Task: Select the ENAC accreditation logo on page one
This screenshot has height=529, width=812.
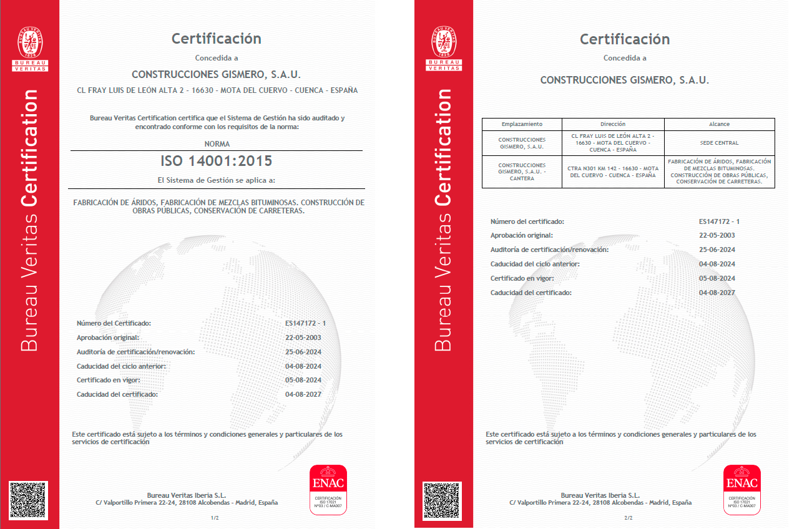Action: point(328,490)
